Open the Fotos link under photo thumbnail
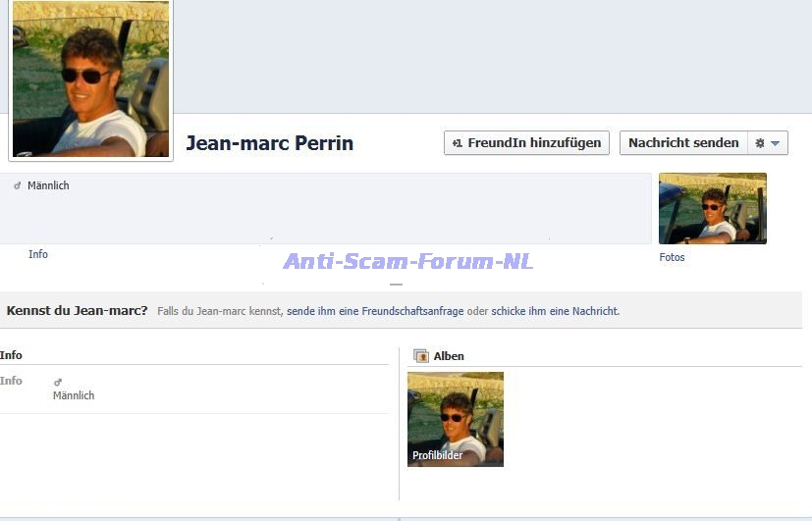This screenshot has height=521, width=812. point(673,257)
